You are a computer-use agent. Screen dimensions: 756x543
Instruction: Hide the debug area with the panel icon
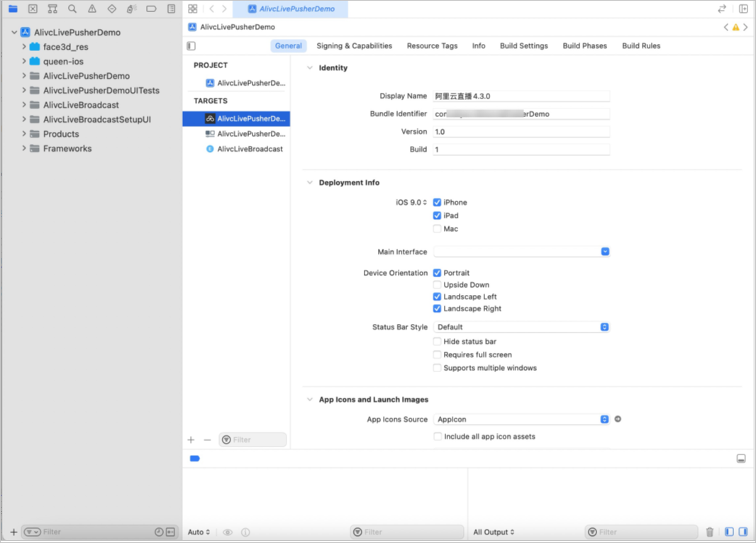tap(741, 458)
